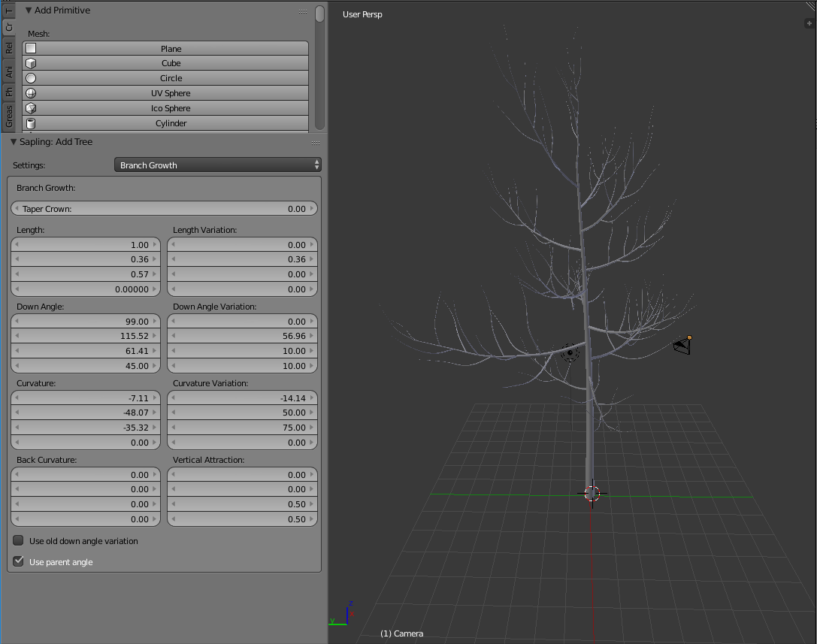The height and width of the screenshot is (644, 817).
Task: Click the Taper Crown slider field
Action: tap(164, 208)
